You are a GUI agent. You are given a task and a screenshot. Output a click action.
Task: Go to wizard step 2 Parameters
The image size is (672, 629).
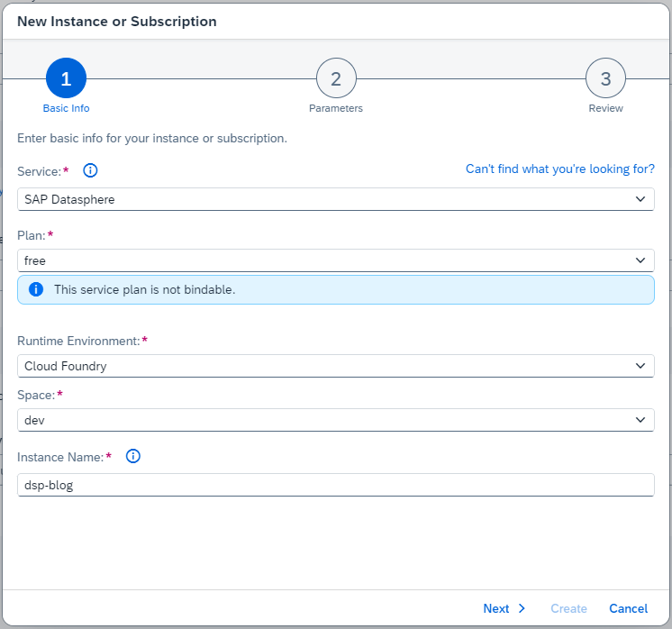[x=336, y=78]
